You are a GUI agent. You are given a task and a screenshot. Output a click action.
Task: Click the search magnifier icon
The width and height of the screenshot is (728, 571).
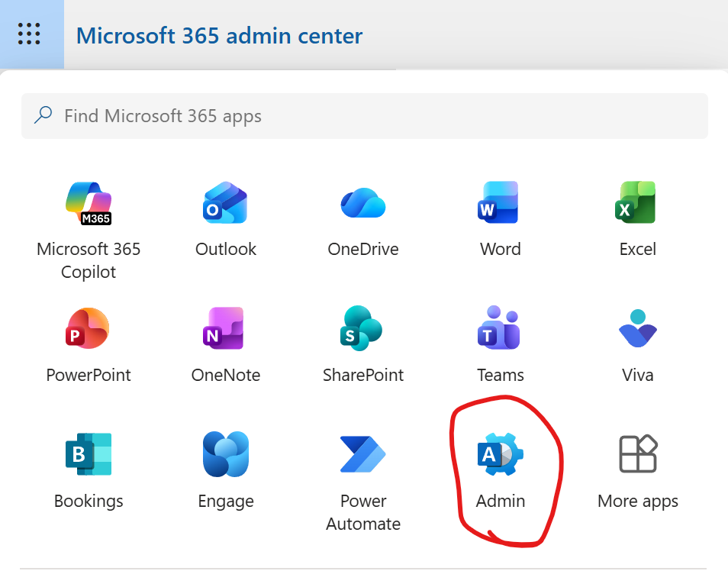(43, 115)
